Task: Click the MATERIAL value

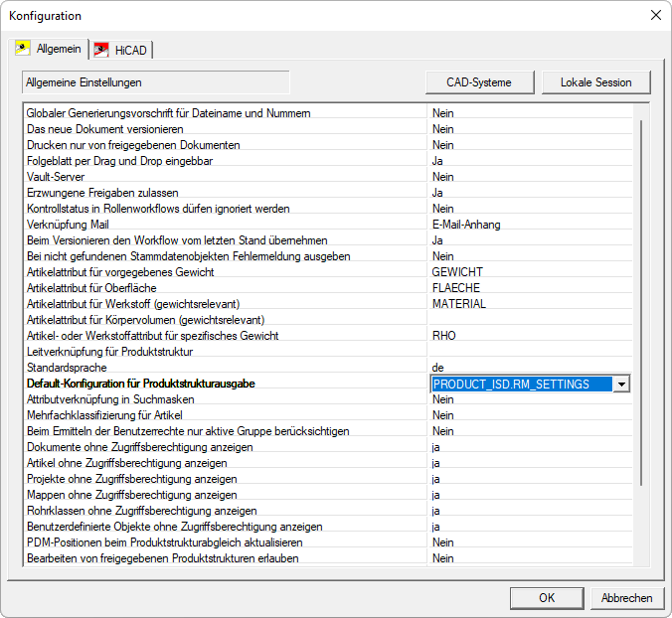Action: [x=459, y=304]
